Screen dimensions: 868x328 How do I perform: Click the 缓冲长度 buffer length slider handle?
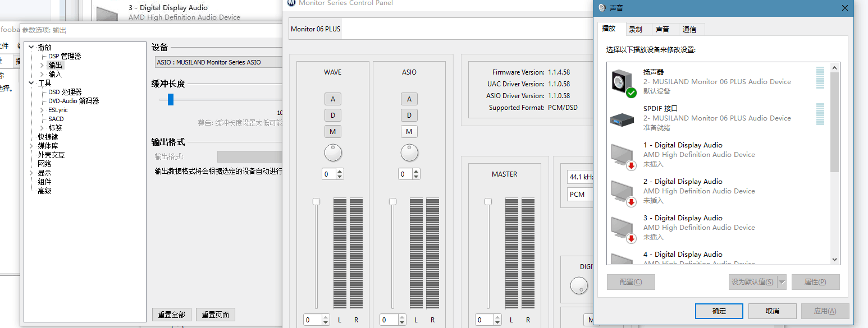click(x=171, y=100)
